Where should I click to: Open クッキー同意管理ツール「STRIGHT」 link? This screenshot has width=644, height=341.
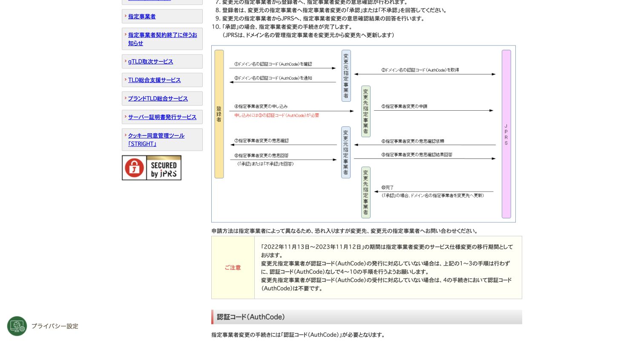coord(156,140)
